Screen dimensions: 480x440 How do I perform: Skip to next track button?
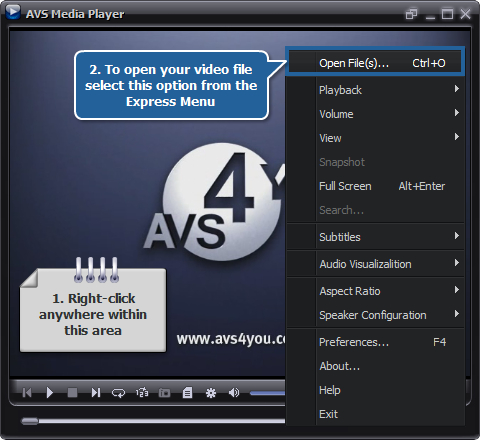click(96, 393)
